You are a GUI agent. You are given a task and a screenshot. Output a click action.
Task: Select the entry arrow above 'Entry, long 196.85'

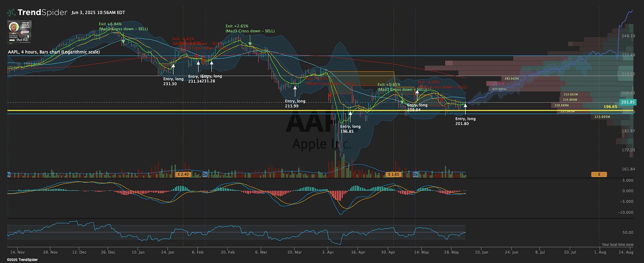(x=350, y=116)
